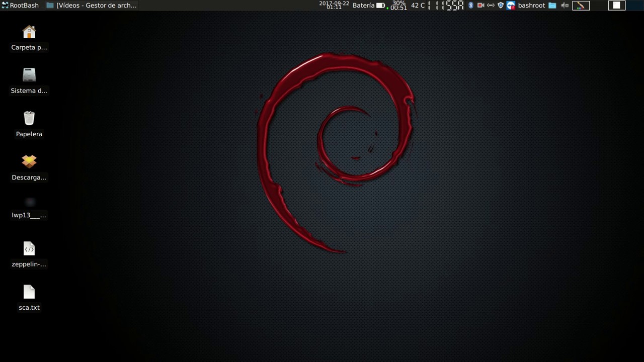Image resolution: width=644 pixels, height=362 pixels.
Task: Select the zeppelin code file icon
Action: [x=29, y=248]
